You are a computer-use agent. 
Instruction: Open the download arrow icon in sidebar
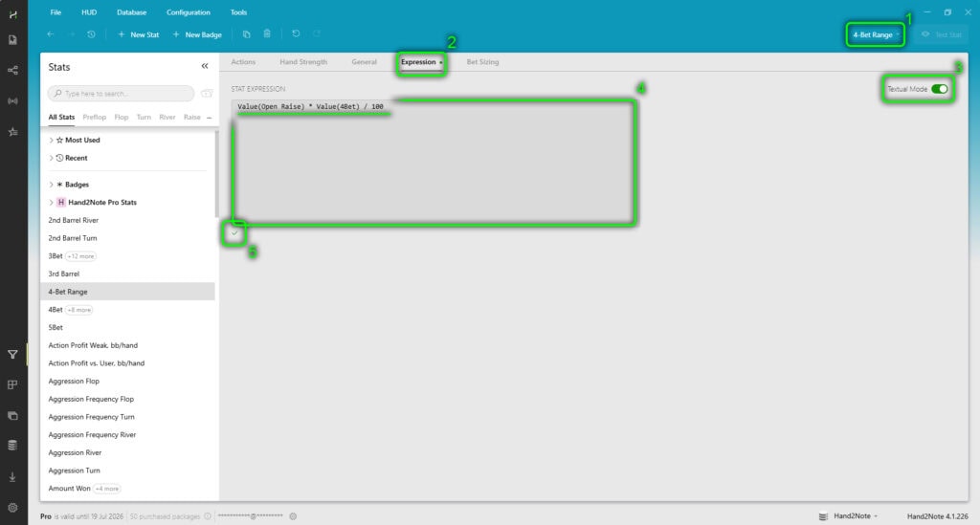coord(12,477)
